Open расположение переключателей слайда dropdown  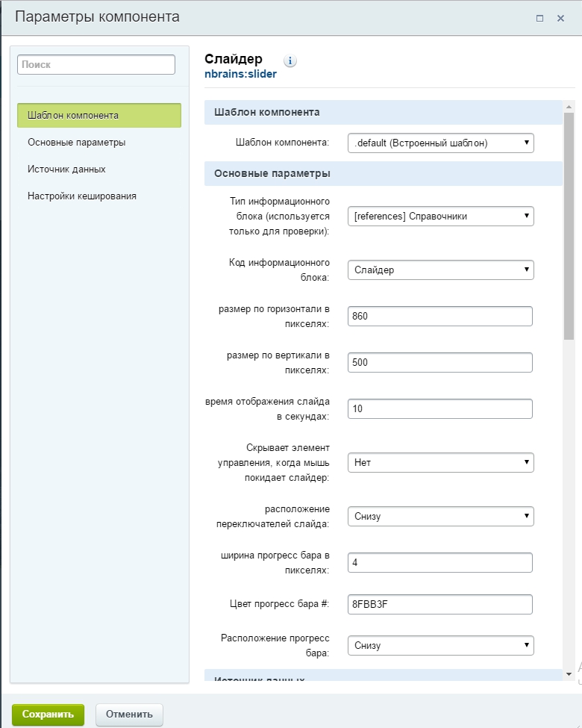(x=441, y=516)
